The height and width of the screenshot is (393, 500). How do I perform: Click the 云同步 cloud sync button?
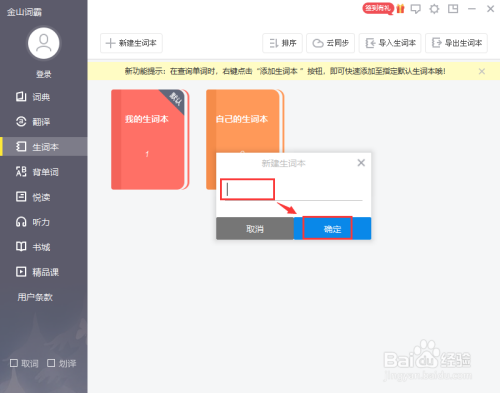330,43
